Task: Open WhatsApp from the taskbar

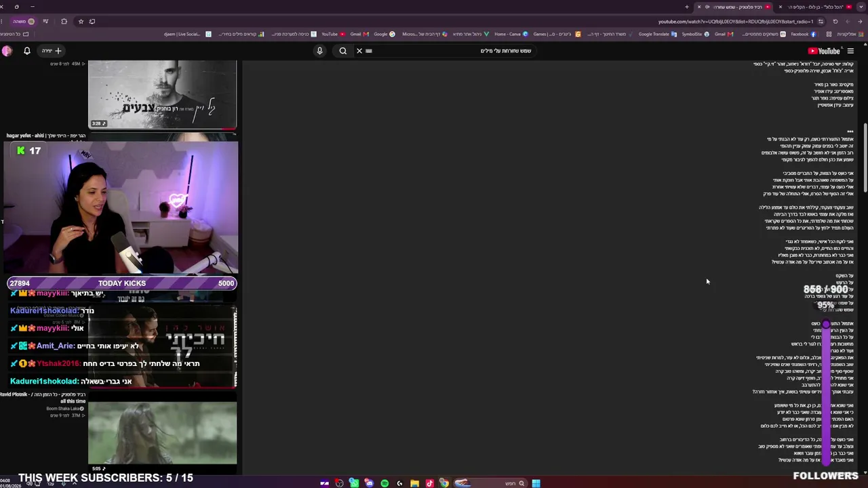Action: 354,483
